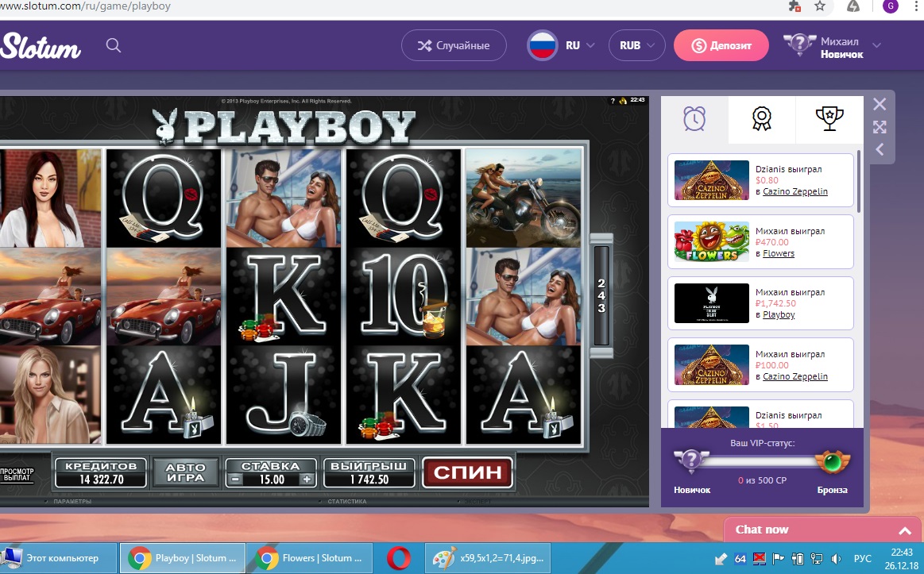This screenshot has height=574, width=924.
Task: Click the Action Center flag tray icon
Action: click(x=778, y=558)
